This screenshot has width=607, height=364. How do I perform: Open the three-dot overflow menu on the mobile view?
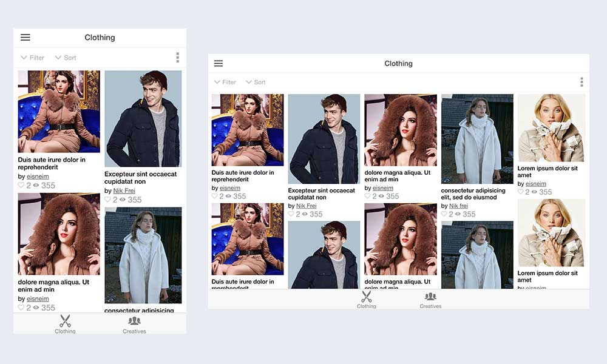177,56
